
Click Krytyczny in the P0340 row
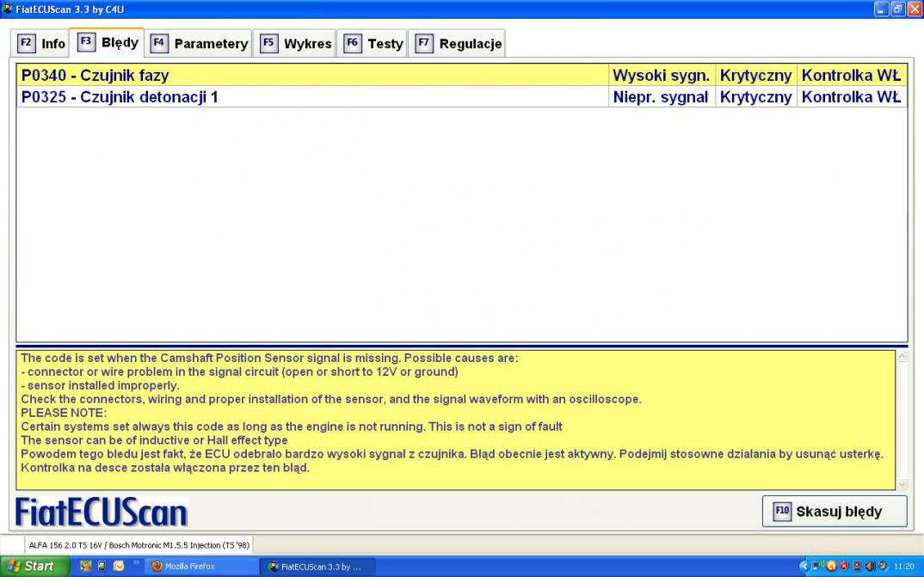coord(755,76)
